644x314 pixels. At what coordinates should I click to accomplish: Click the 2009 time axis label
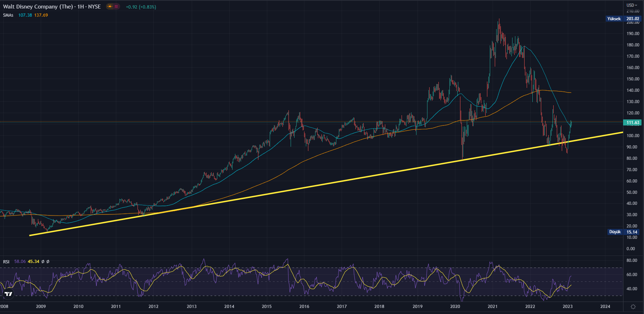pos(41,307)
